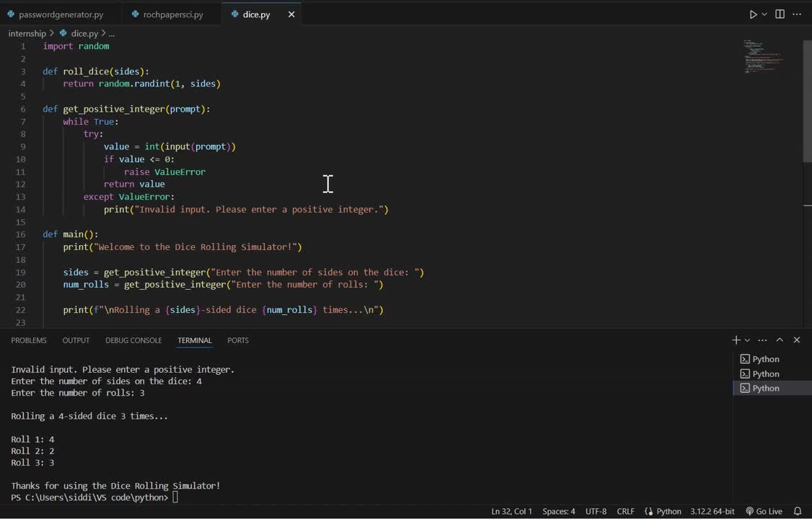Click 'import random' on line 1
The image size is (812, 519).
pos(76,46)
